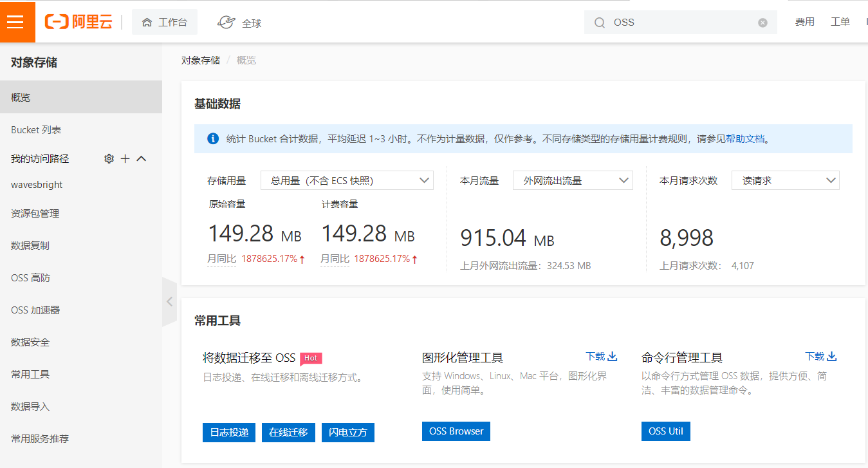Click the home icon beside 工作台
The width and height of the screenshot is (868, 468).
147,23
